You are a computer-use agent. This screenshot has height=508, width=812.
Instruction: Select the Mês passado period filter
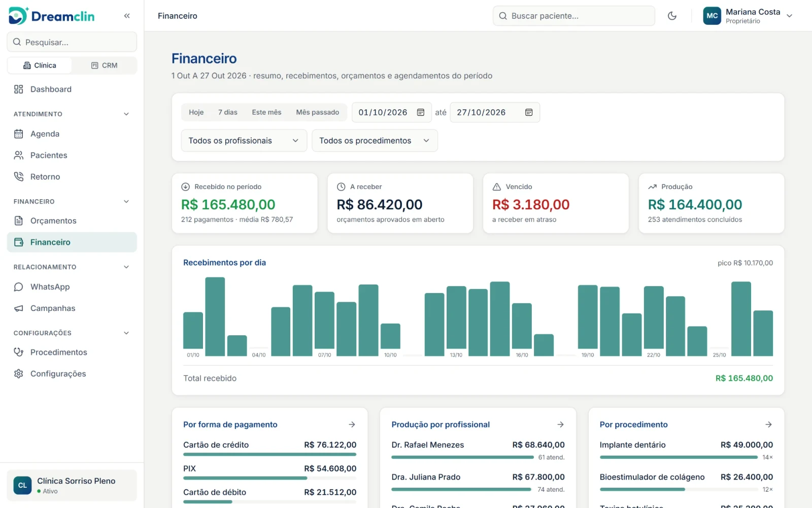(318, 112)
